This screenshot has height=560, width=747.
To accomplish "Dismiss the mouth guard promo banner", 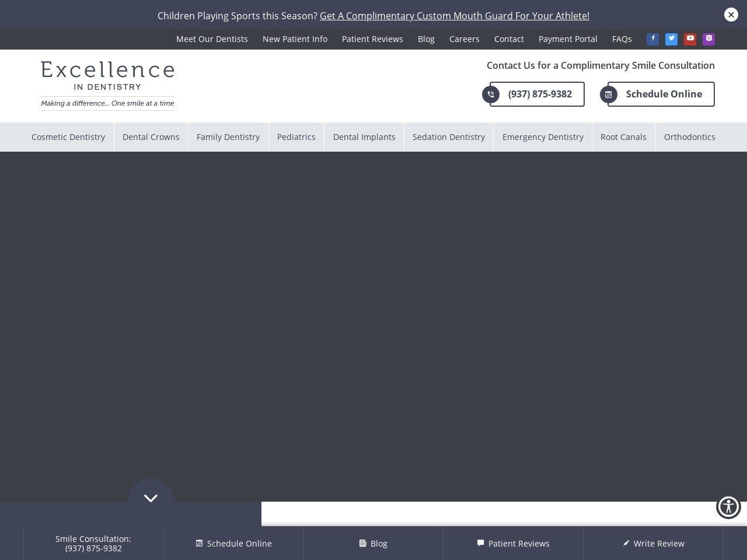I will (731, 15).
